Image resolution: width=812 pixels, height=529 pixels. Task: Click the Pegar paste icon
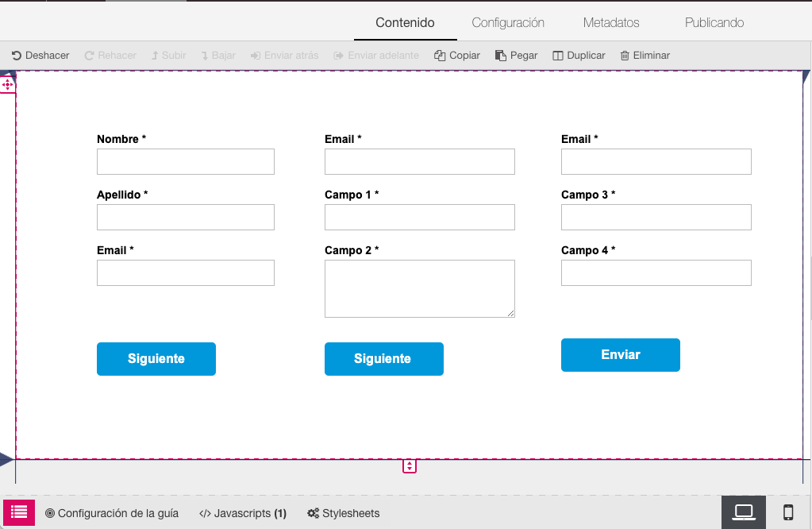pyautogui.click(x=500, y=56)
